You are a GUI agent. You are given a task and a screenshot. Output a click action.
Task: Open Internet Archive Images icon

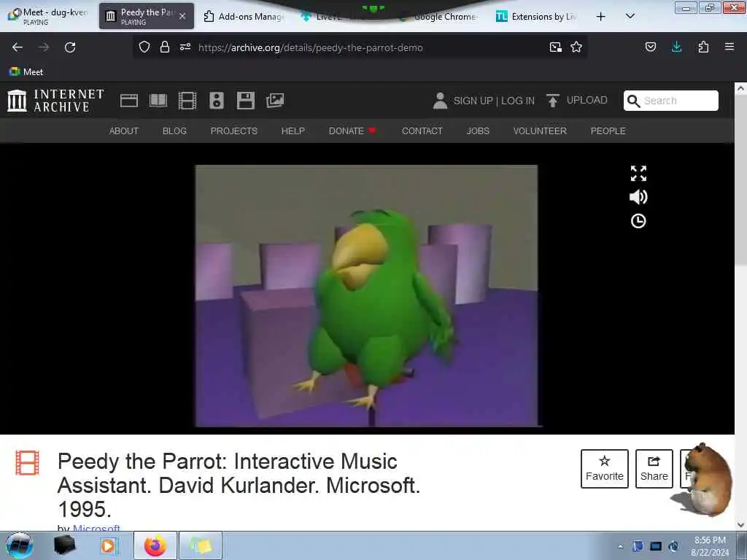275,101
